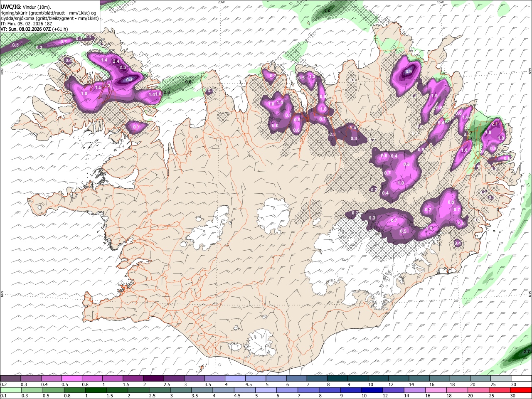
Task: Click the light pink bottom-row swatch between 16 and 18
Action: [436, 390]
